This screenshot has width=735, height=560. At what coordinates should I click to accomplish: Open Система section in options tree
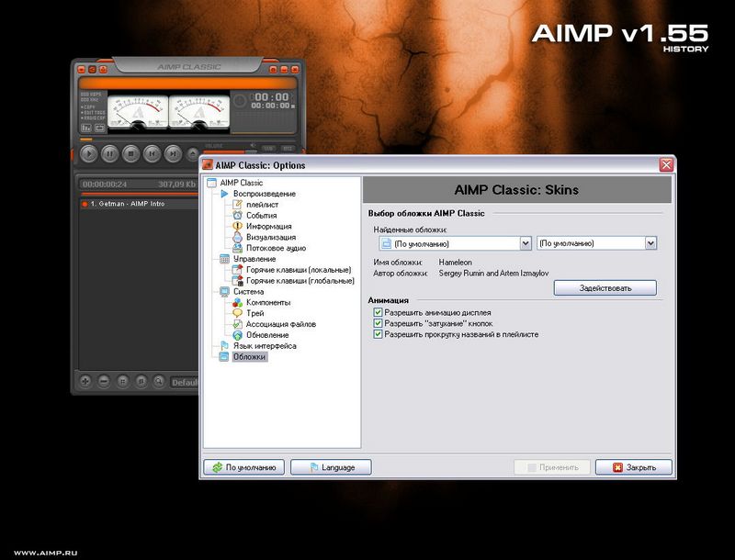pos(248,291)
